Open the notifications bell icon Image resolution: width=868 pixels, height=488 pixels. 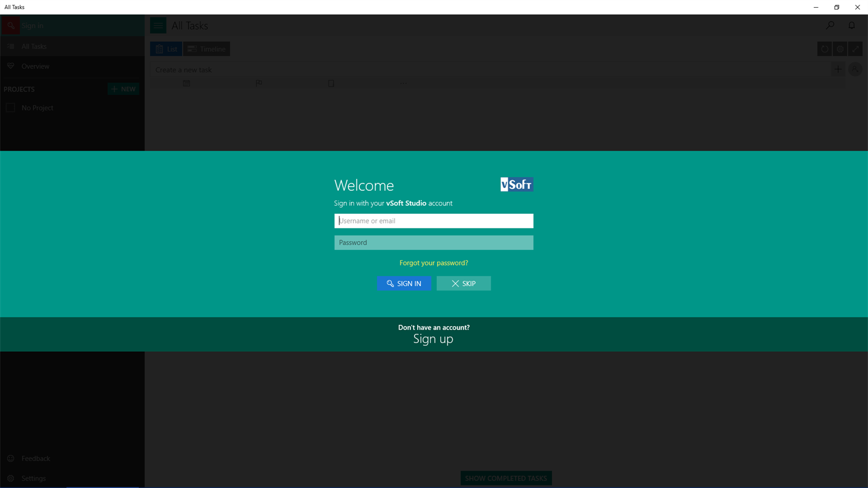click(x=852, y=25)
